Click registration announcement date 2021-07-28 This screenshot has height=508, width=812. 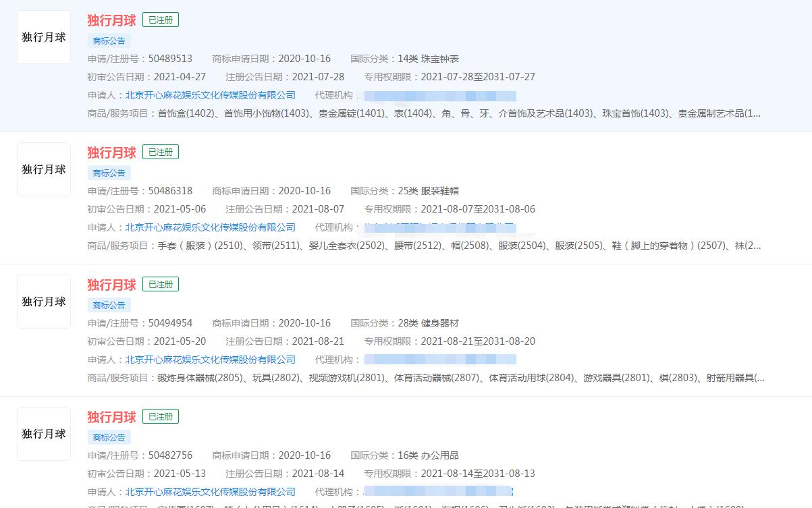[x=318, y=77]
